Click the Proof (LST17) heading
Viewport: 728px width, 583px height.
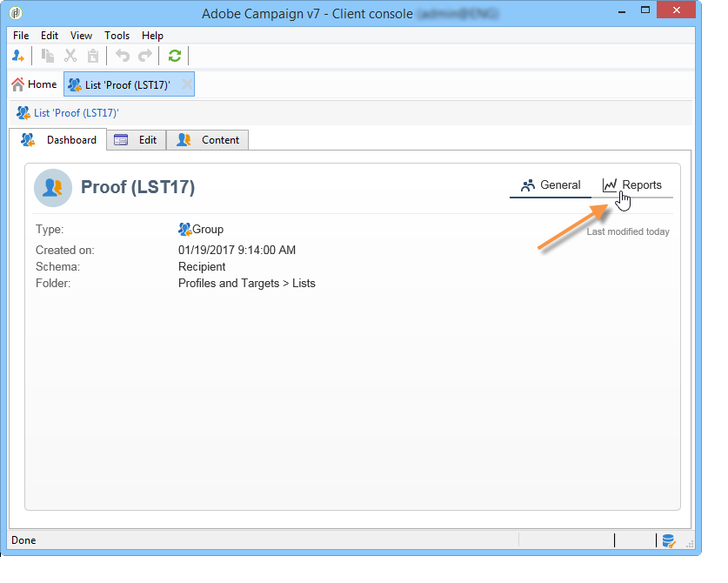(138, 187)
